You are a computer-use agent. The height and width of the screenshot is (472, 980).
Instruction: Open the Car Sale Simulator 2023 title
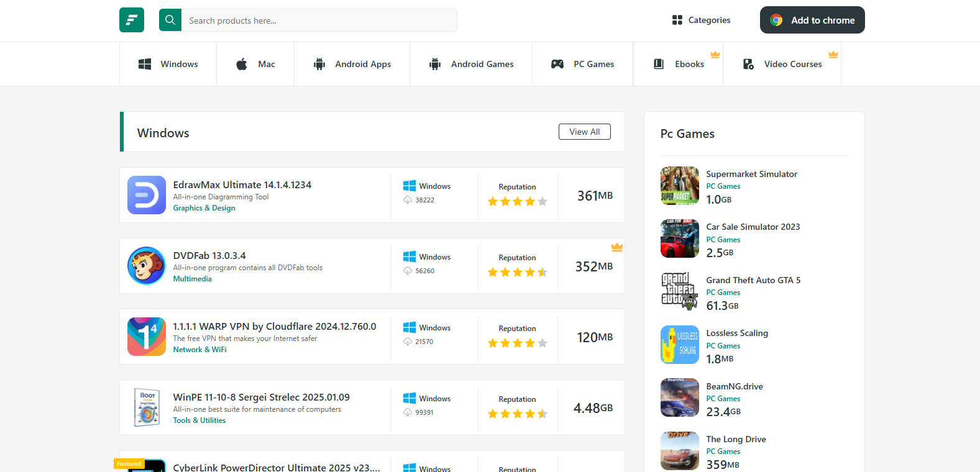753,227
